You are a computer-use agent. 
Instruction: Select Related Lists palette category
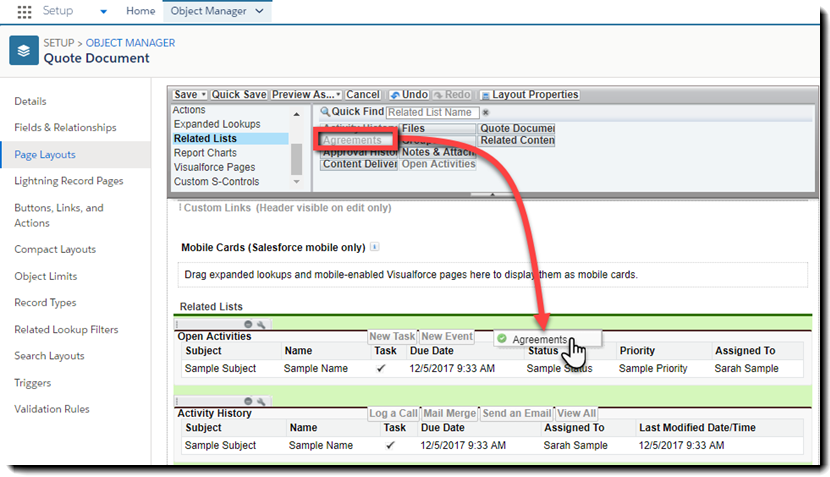click(x=230, y=139)
